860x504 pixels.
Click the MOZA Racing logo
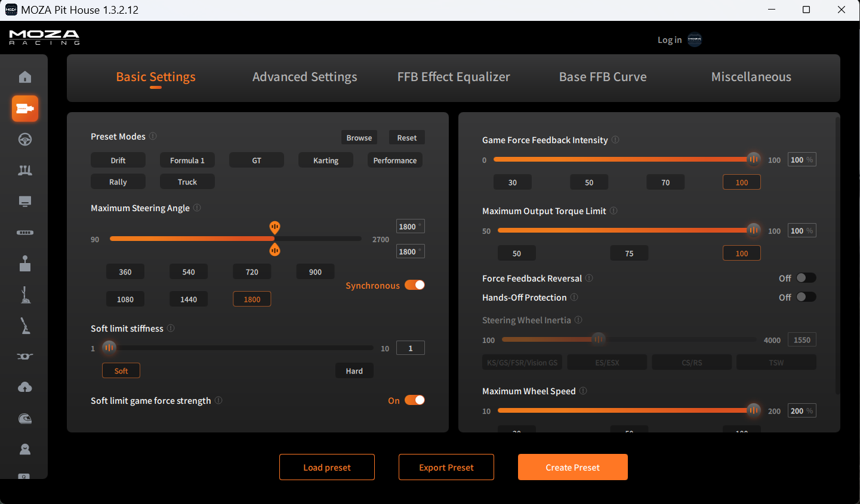click(x=45, y=38)
